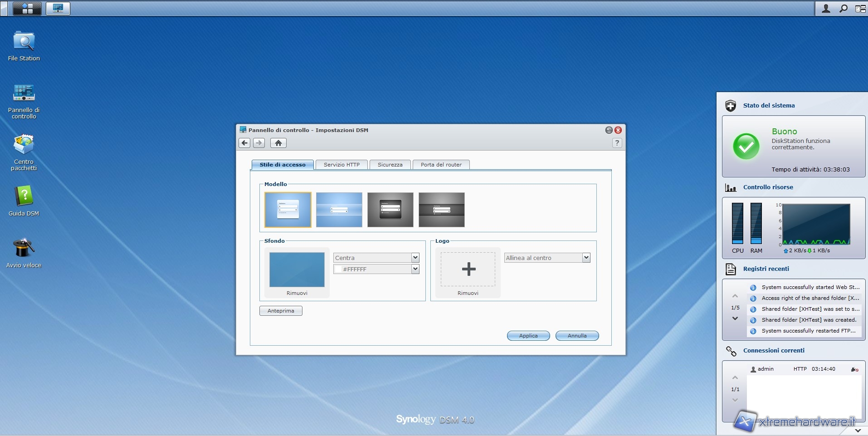Viewport: 868px width, 436px height.
Task: Open the Centra background position dropdown
Action: 414,258
